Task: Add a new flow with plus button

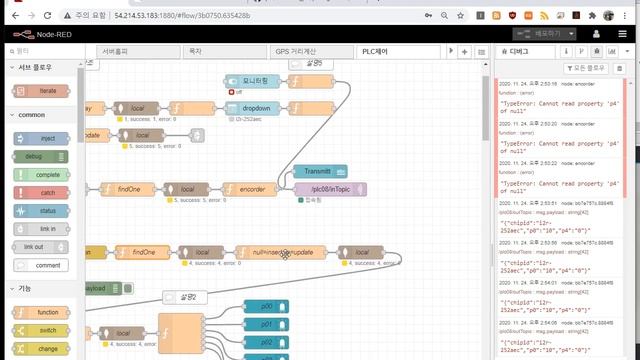Action: coord(464,52)
